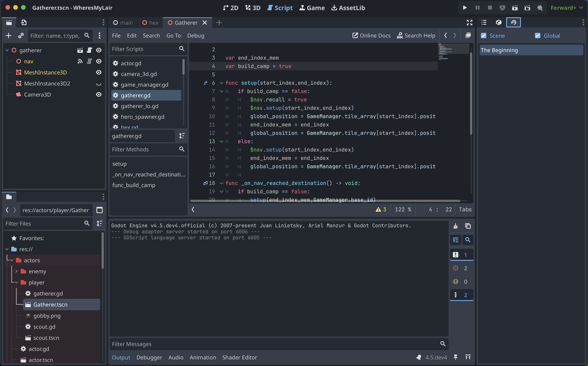Add a new child node with the plus icon
Viewport: 588px width, 366px height.
tap(9, 36)
